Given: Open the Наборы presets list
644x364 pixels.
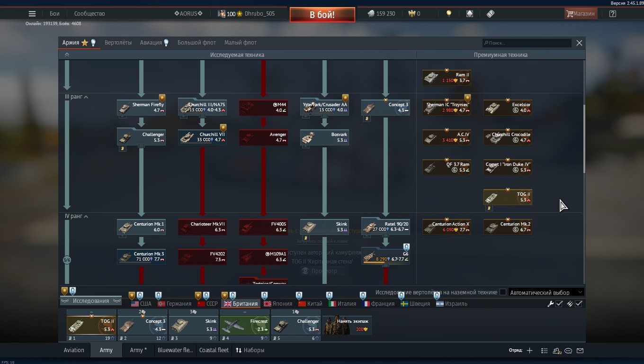Looking at the screenshot, I should [x=250, y=350].
